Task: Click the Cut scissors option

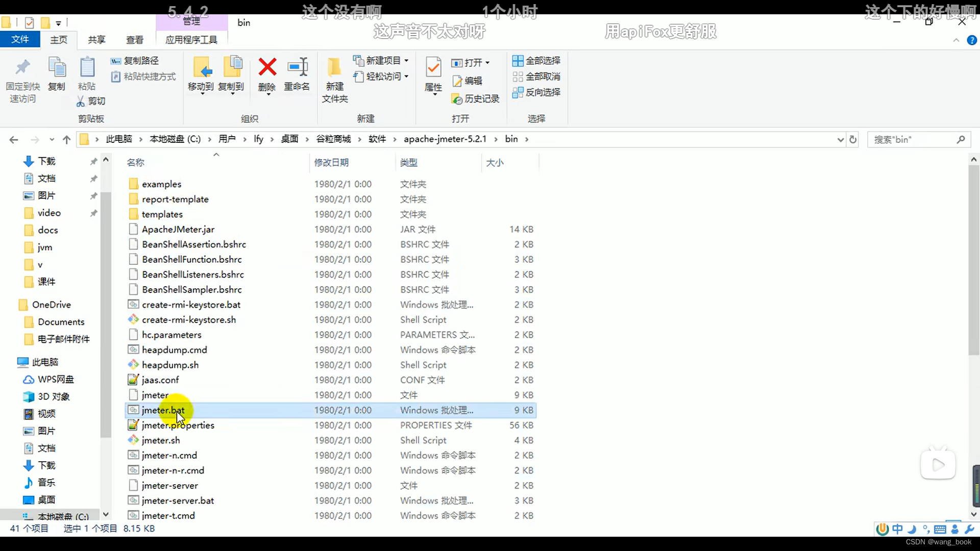Action: coord(91,101)
